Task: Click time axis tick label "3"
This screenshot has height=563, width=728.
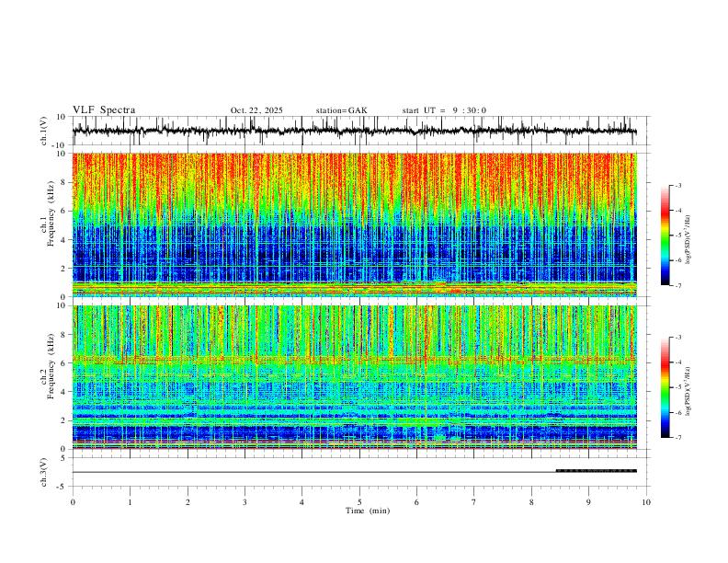Action: tap(245, 502)
